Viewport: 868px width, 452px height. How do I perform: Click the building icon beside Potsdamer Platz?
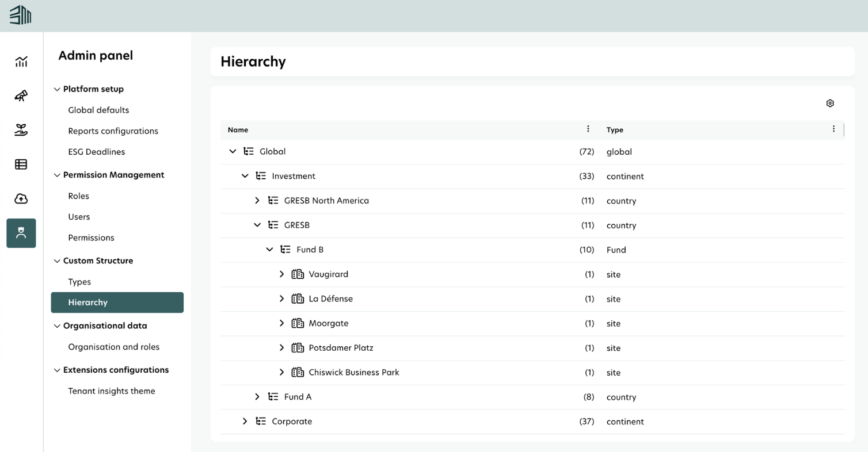[298, 348]
